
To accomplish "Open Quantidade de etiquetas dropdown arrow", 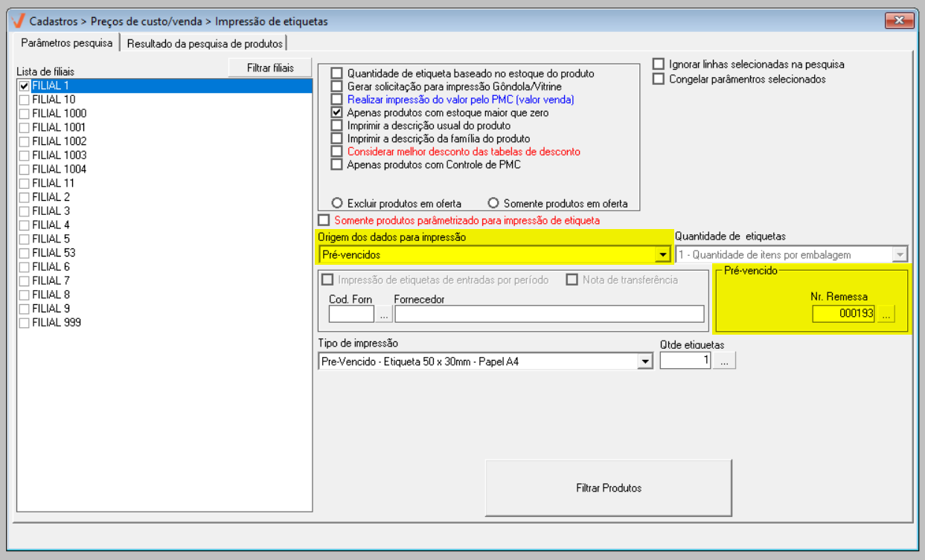I will click(x=900, y=254).
